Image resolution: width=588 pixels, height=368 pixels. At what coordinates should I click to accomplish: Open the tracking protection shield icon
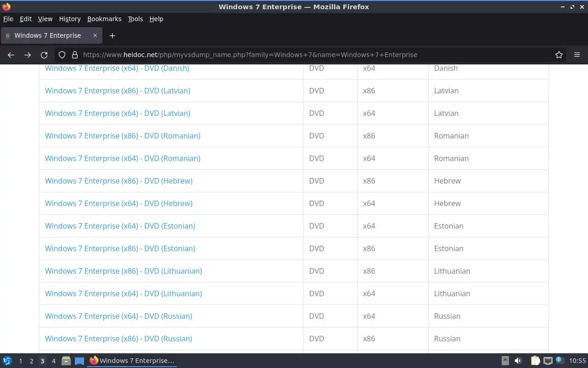pos(62,55)
